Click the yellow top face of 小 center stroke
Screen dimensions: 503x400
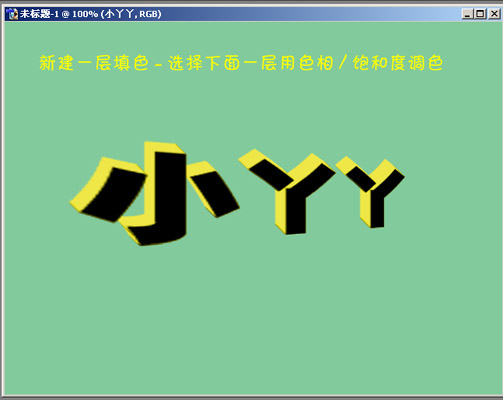(x=164, y=147)
